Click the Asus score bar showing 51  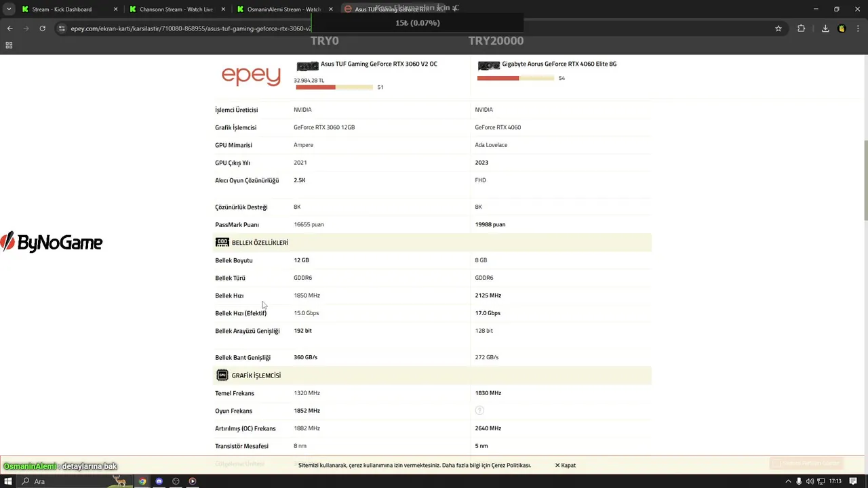pos(334,87)
